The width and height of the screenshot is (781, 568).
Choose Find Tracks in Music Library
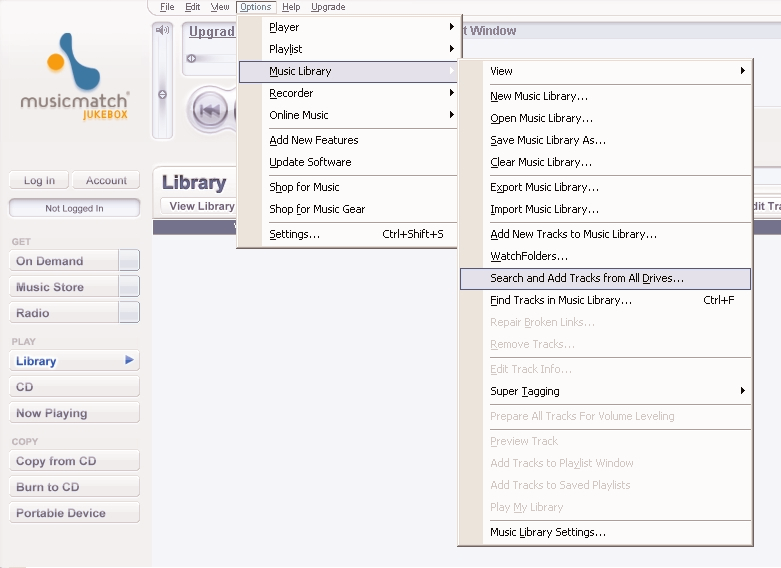[x=605, y=300]
